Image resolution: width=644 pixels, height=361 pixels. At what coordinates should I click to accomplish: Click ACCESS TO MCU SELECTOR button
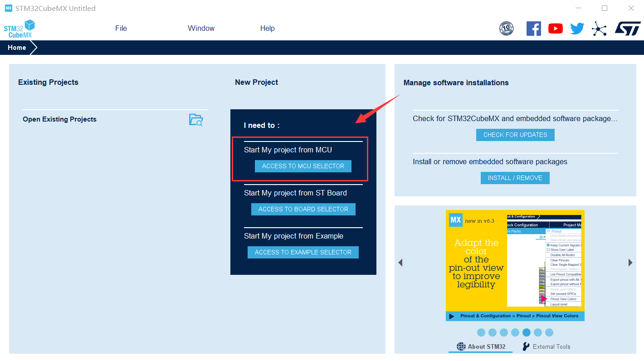click(303, 166)
